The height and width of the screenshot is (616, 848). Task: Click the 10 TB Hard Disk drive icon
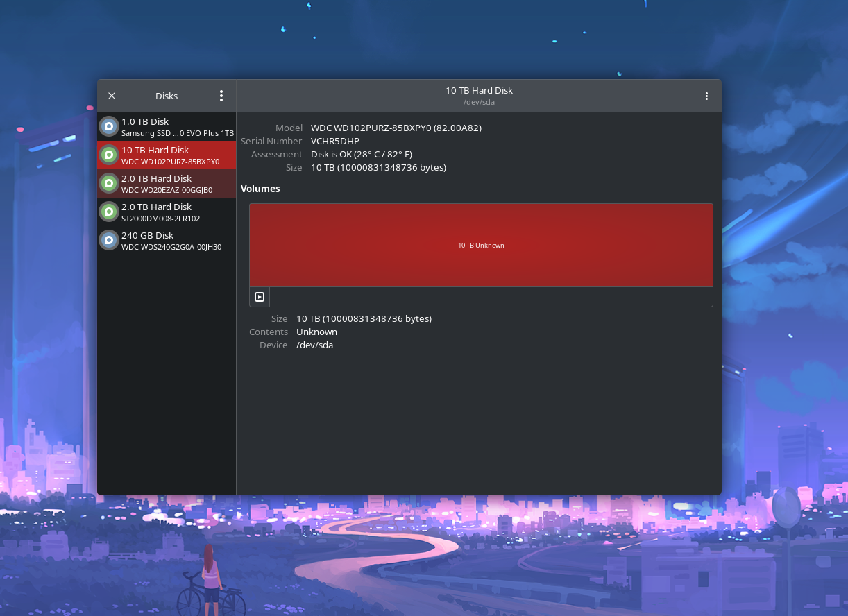[x=109, y=155]
